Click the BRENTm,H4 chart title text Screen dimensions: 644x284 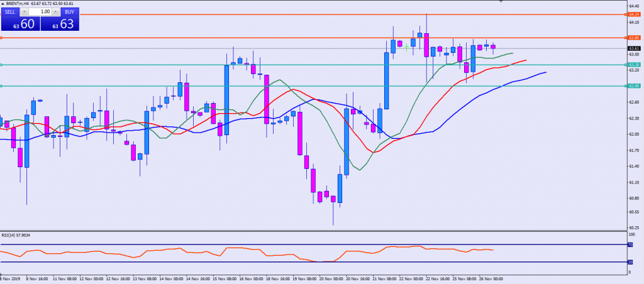[x=20, y=4]
